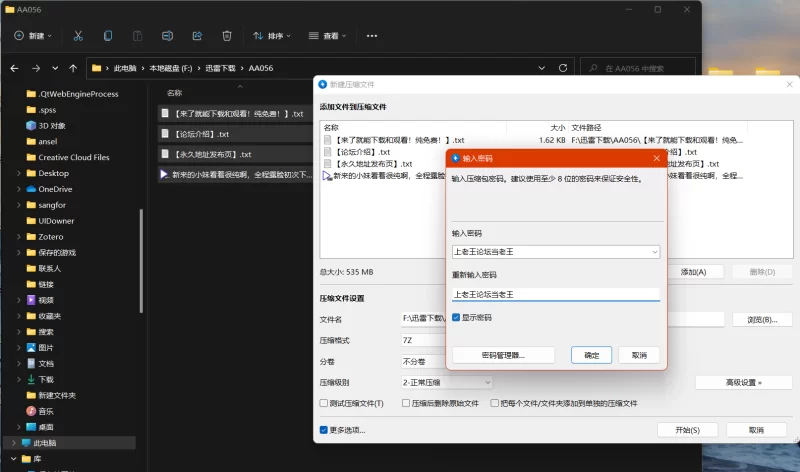Click the 重新输入密码 text field

555,294
